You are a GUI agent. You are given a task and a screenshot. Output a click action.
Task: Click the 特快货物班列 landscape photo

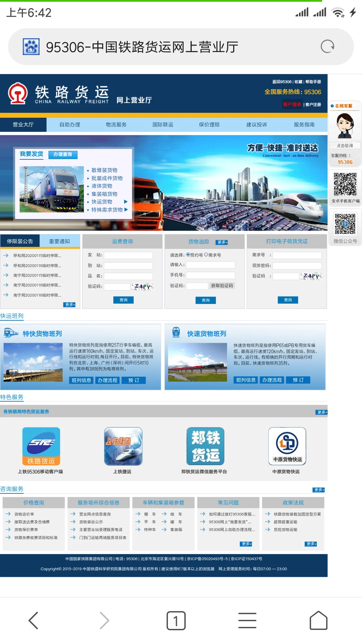[33, 362]
